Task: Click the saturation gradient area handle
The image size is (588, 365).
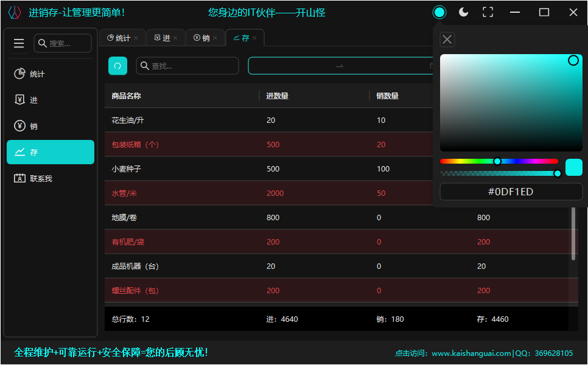Action: tap(573, 60)
